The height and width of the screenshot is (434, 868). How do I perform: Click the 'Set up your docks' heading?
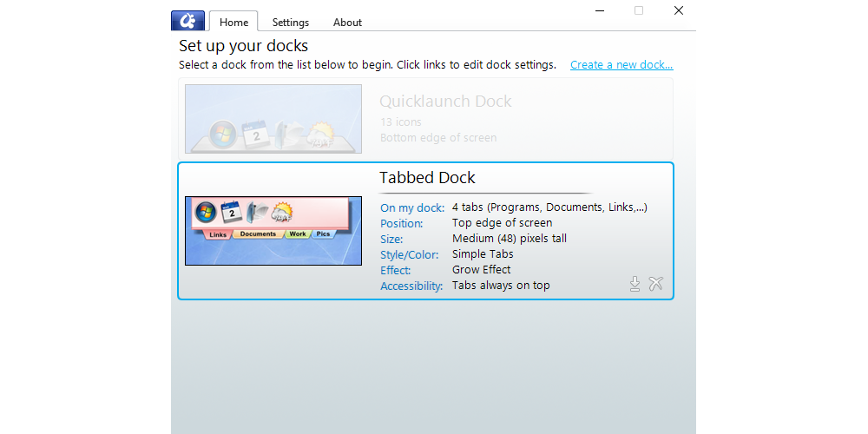click(244, 45)
